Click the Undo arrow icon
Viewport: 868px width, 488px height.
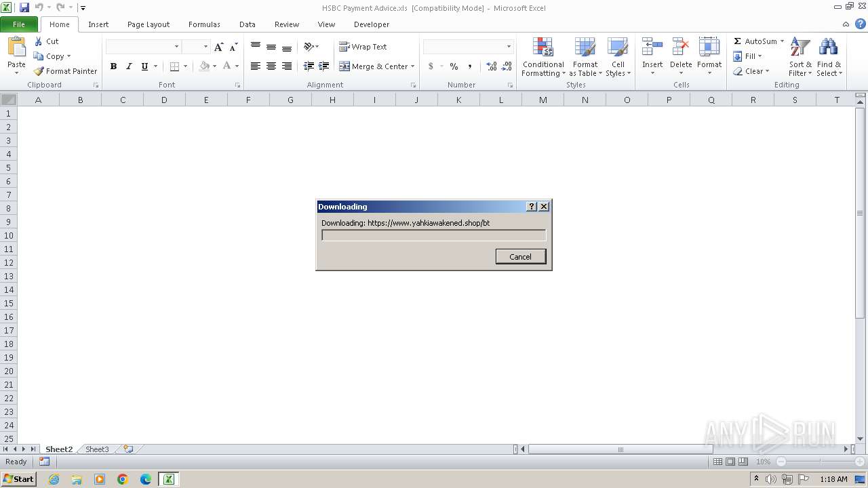(x=39, y=7)
